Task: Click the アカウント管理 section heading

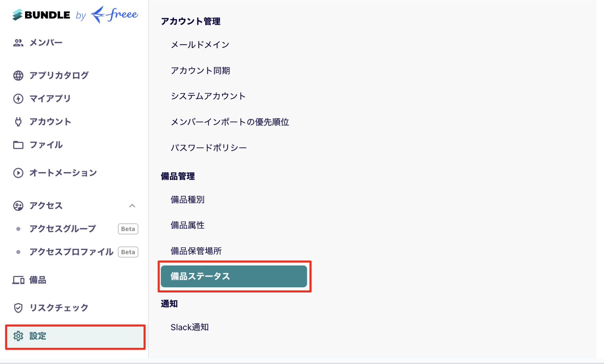Action: (191, 21)
